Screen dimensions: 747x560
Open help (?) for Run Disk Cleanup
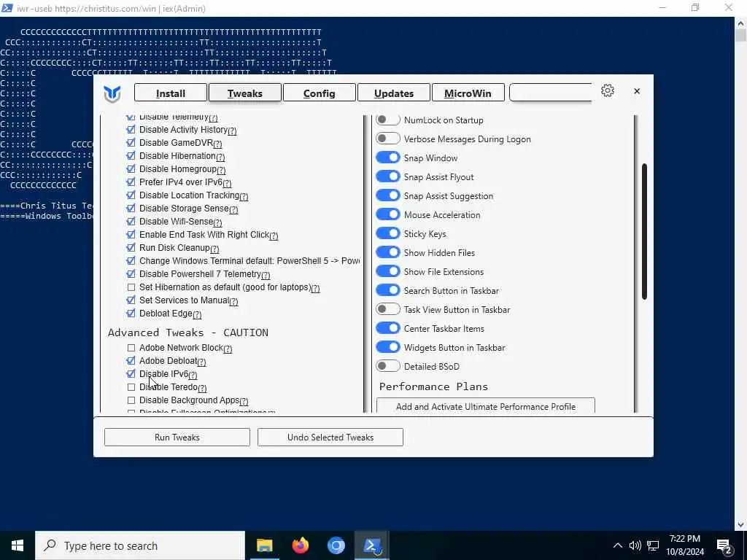point(214,249)
